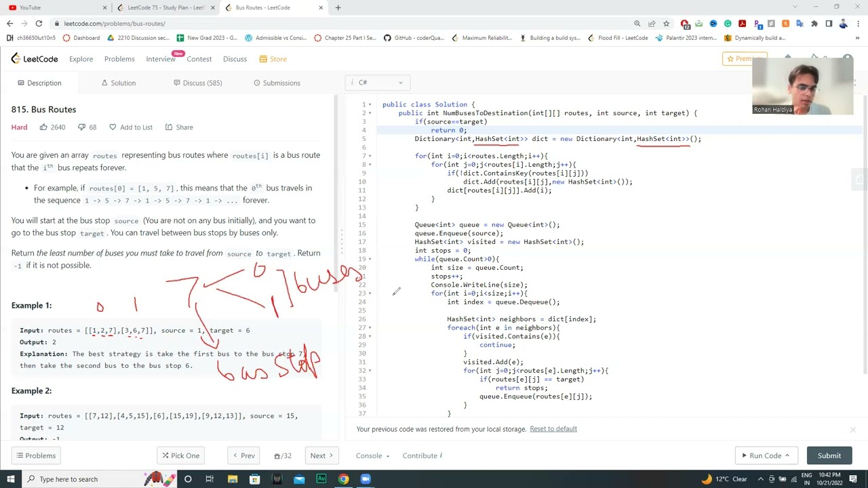
Task: Collapse code fold arrow on line 19
Action: point(370,259)
